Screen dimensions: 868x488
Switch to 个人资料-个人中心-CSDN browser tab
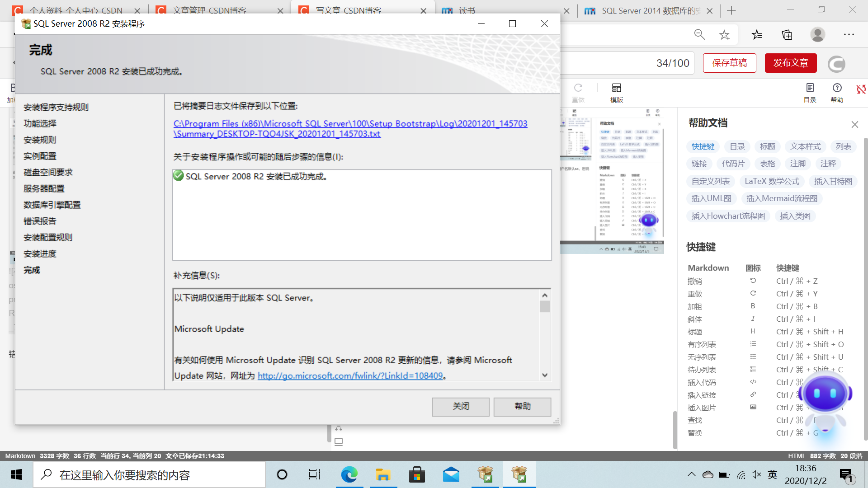(x=76, y=10)
